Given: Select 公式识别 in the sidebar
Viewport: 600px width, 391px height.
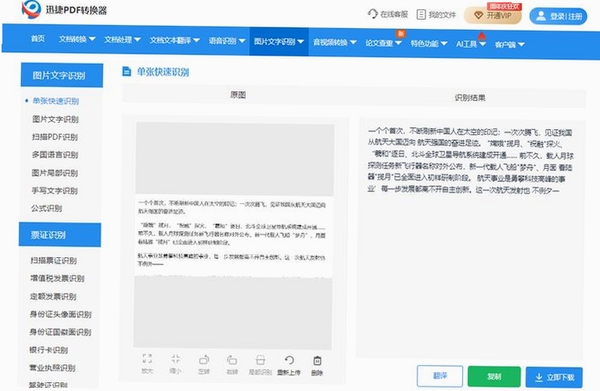Looking at the screenshot, I should pos(46,209).
